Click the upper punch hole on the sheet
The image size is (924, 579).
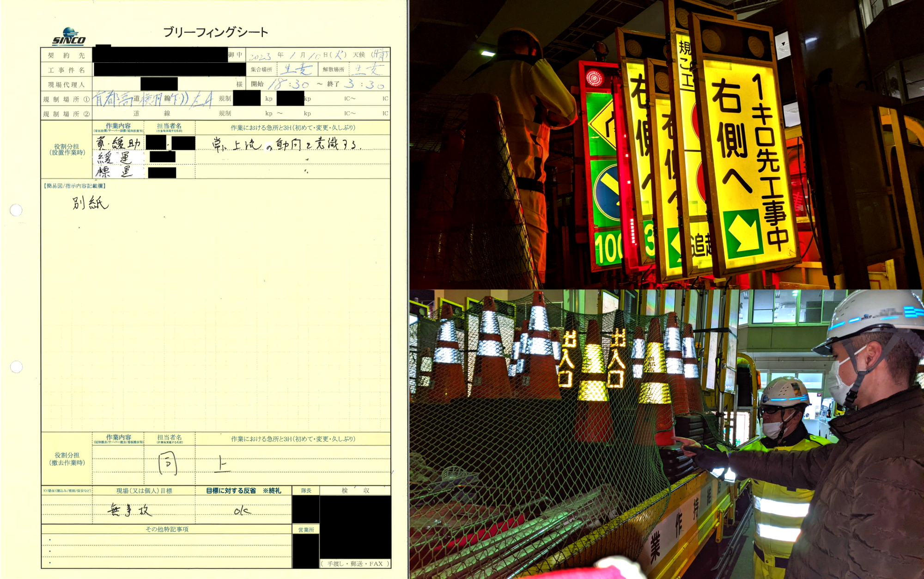tap(16, 210)
